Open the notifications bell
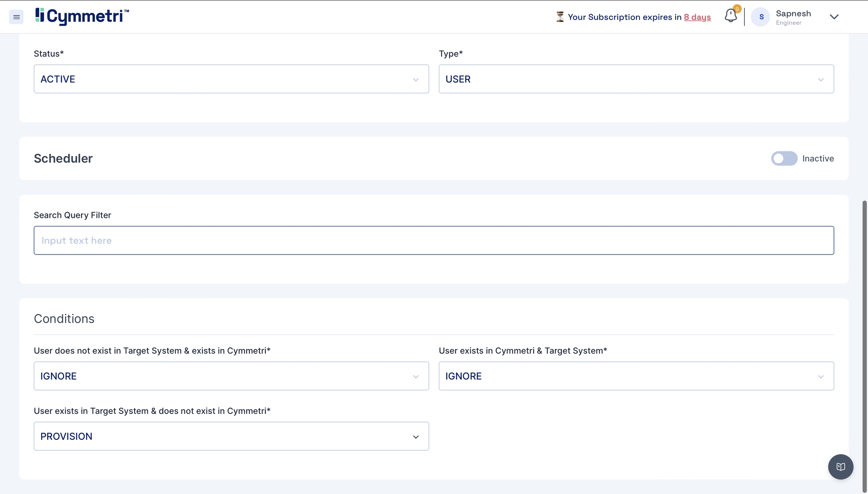Viewport: 868px width, 494px height. pos(730,16)
